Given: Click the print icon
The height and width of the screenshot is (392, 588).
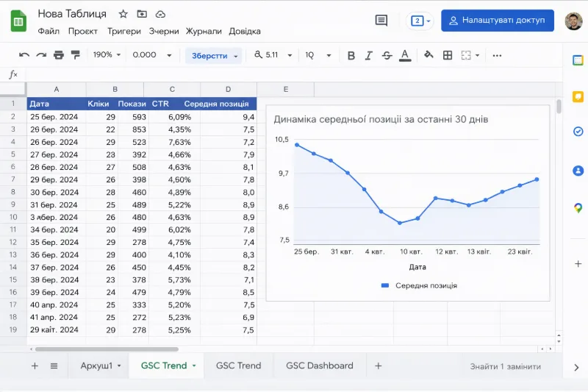Looking at the screenshot, I should [x=58, y=55].
